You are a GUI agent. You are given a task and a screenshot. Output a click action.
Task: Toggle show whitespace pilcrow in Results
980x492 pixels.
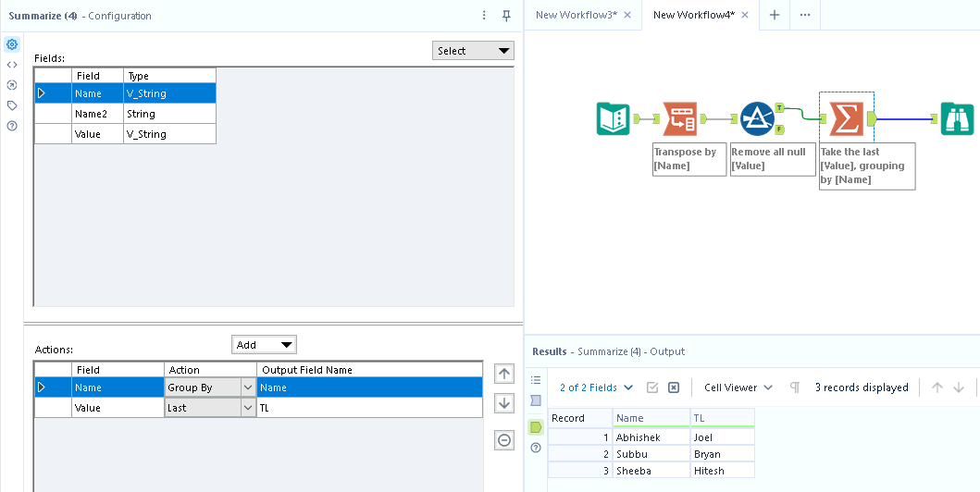click(794, 387)
